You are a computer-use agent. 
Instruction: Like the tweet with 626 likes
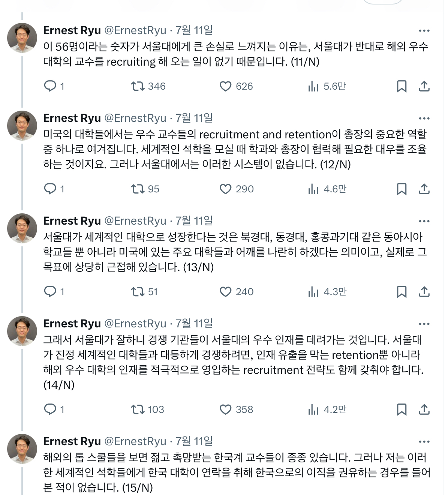point(225,86)
